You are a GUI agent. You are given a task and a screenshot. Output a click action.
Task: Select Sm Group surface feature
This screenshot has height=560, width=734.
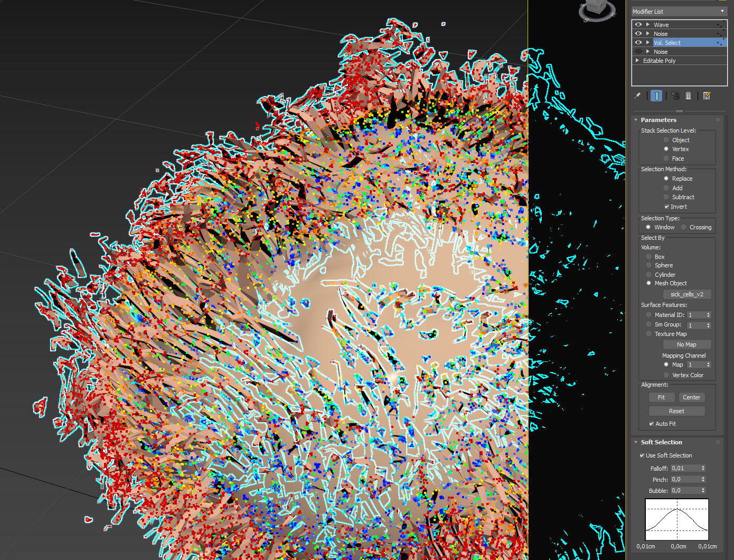pyautogui.click(x=649, y=324)
